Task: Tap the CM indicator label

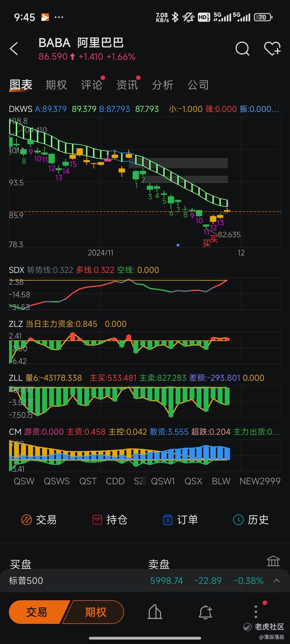Action: tap(15, 432)
